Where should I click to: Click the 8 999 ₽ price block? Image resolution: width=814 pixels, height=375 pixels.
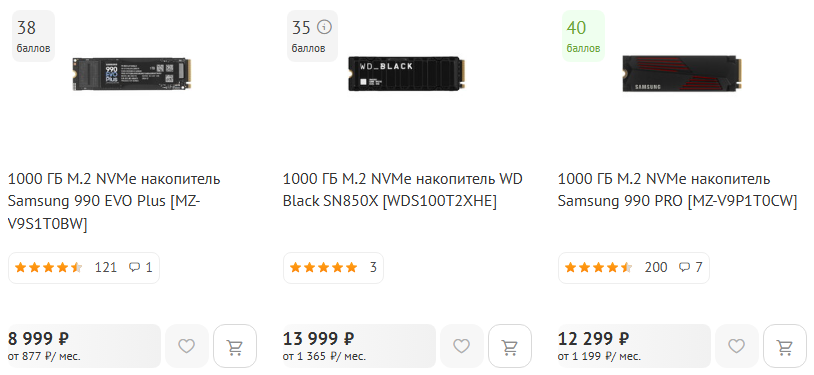point(84,346)
